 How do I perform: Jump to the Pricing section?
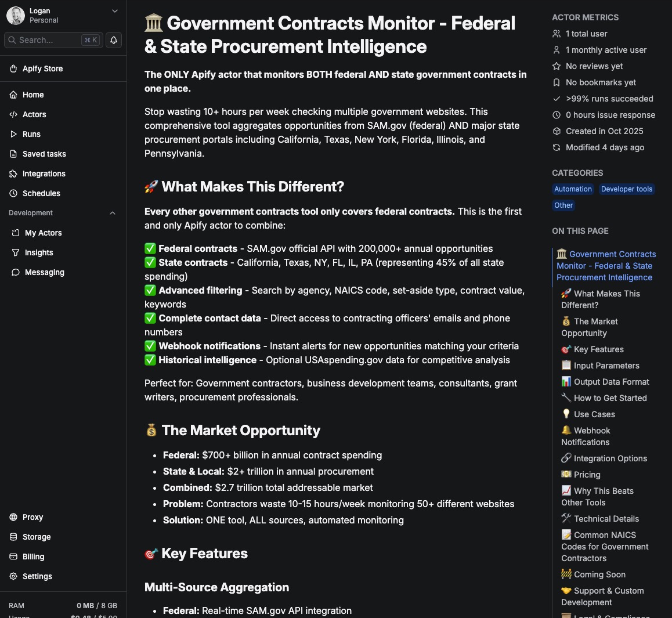[x=586, y=474]
